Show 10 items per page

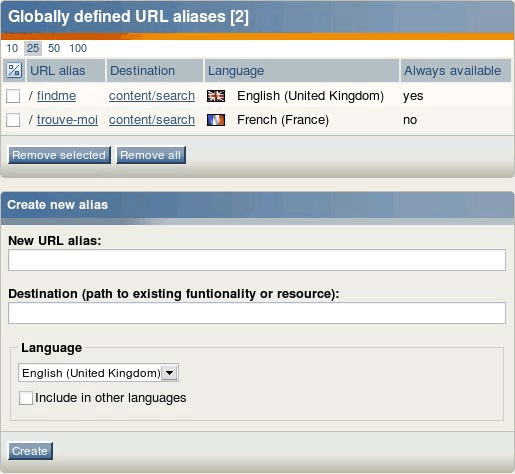pos(12,48)
